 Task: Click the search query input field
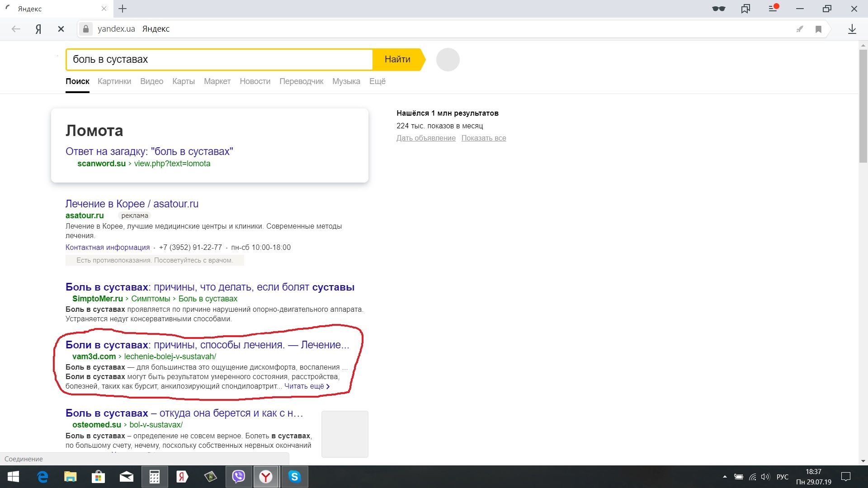coord(219,60)
